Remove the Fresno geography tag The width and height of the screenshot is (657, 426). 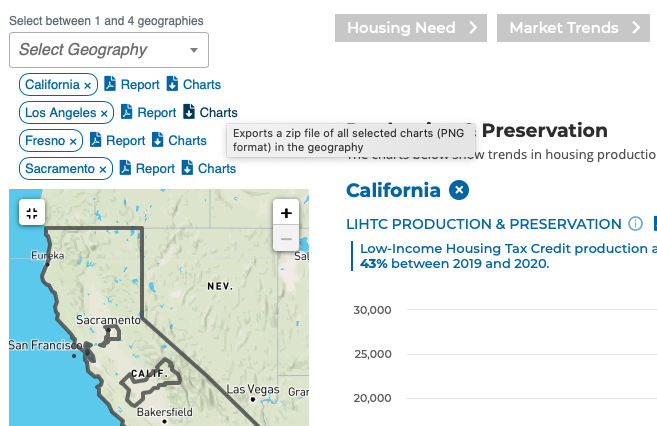tap(73, 142)
